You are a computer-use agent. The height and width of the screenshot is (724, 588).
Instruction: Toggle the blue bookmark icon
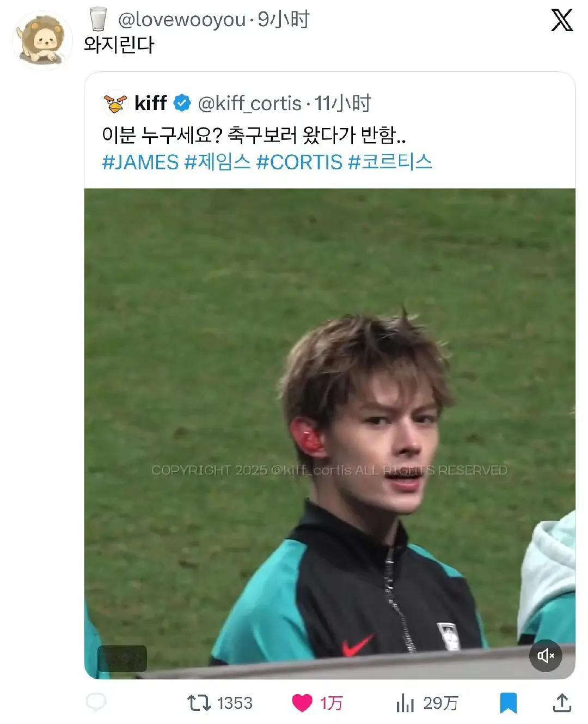pos(508,703)
